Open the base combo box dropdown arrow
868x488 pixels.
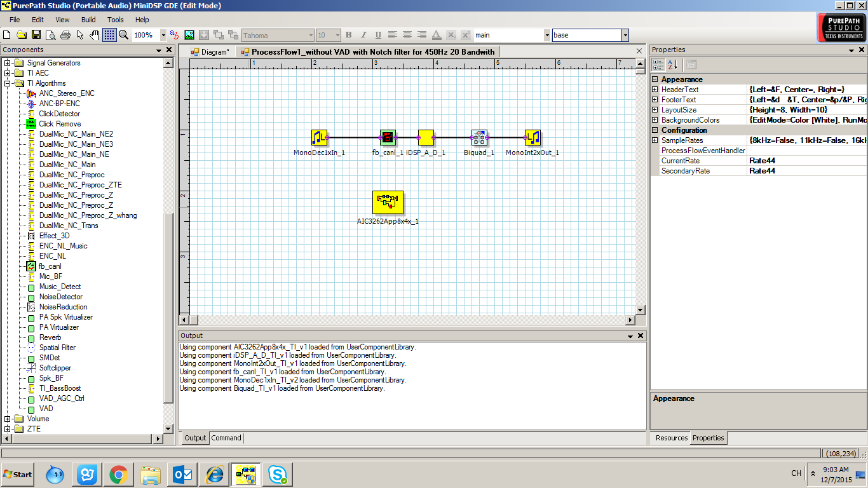625,36
